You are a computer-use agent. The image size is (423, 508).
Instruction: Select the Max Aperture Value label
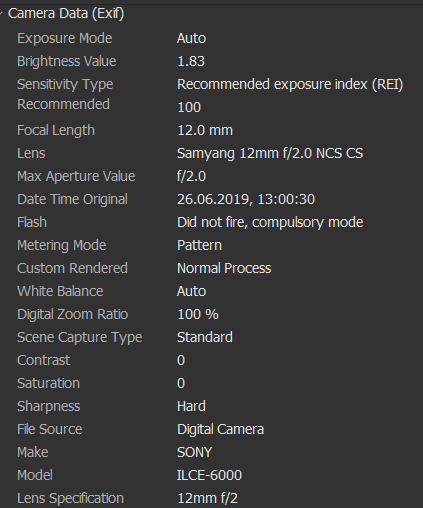pos(76,176)
